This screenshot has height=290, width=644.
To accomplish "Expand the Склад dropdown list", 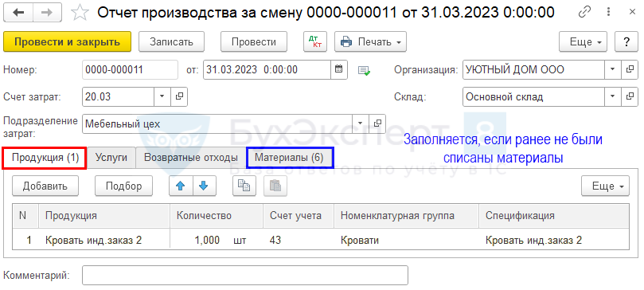I will pyautogui.click(x=613, y=96).
